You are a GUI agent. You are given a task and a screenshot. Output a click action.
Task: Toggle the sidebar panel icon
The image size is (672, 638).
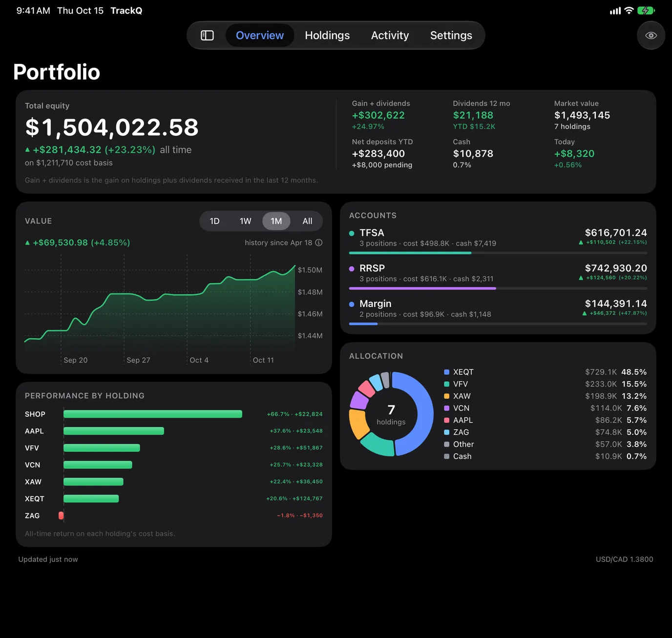pyautogui.click(x=207, y=36)
